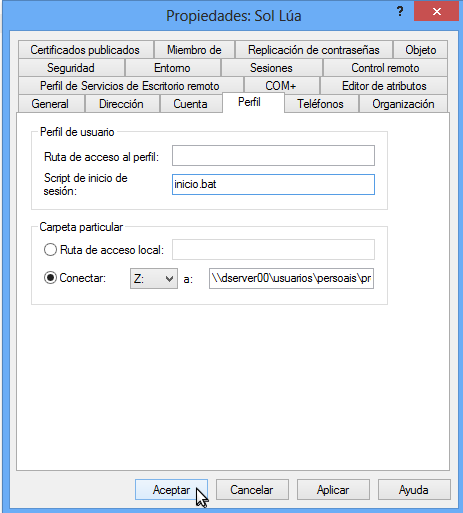Click the question mark help icon
This screenshot has width=463, height=513.
pos(400,12)
